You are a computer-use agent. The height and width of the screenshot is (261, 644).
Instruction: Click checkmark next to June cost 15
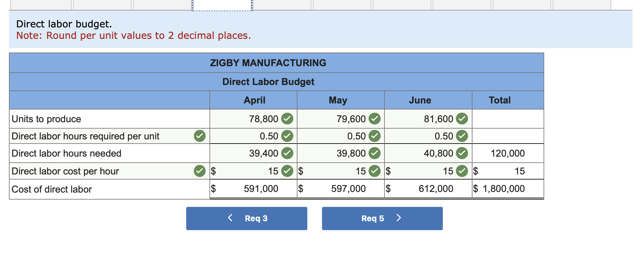click(462, 171)
